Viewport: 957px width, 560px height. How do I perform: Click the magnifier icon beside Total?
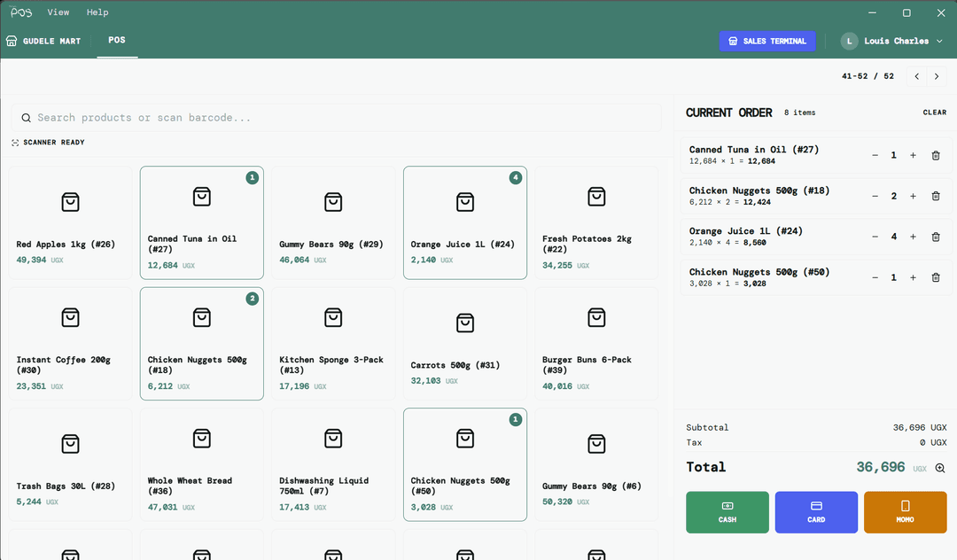(940, 468)
